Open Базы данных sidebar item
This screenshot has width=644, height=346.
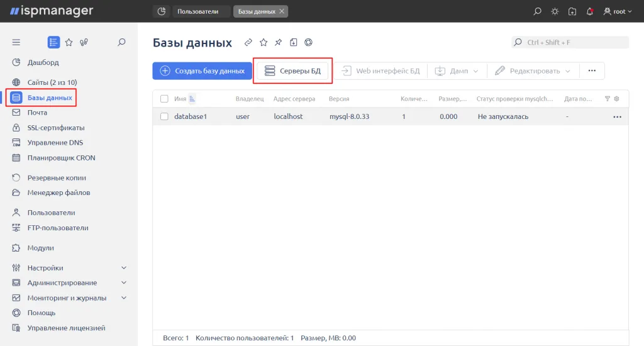[x=50, y=98]
